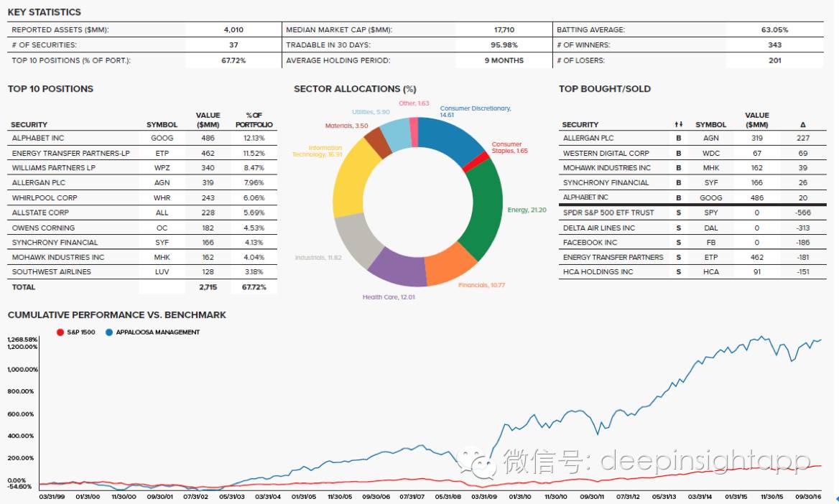Click the red S&P 1500 legend dot
The width and height of the screenshot is (839, 504).
click(60, 332)
